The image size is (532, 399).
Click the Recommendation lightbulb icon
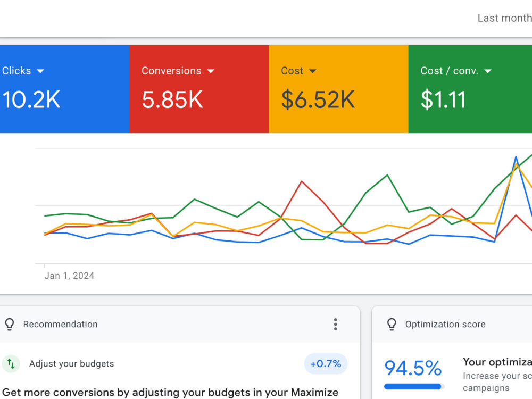tap(10, 325)
